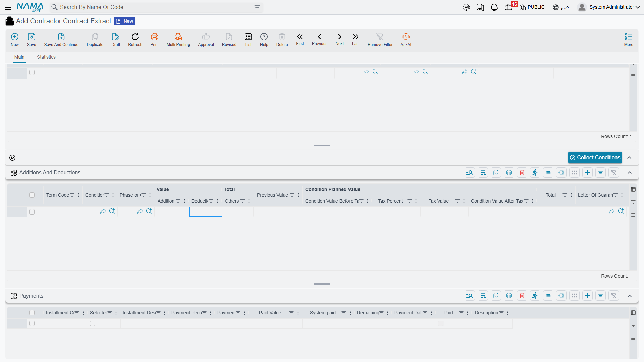Toggle the Paid checkbox in Payments row 1
The height and width of the screenshot is (362, 644).
(x=441, y=323)
